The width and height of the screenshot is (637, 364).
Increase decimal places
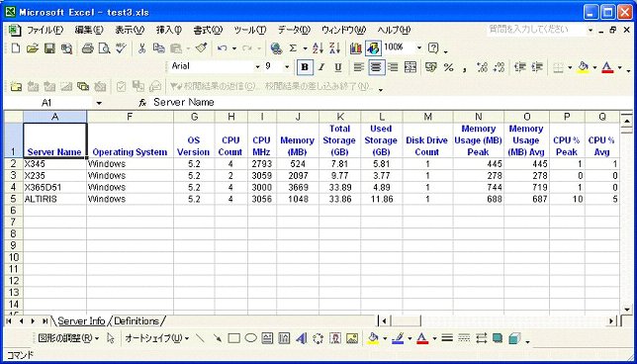[483, 67]
